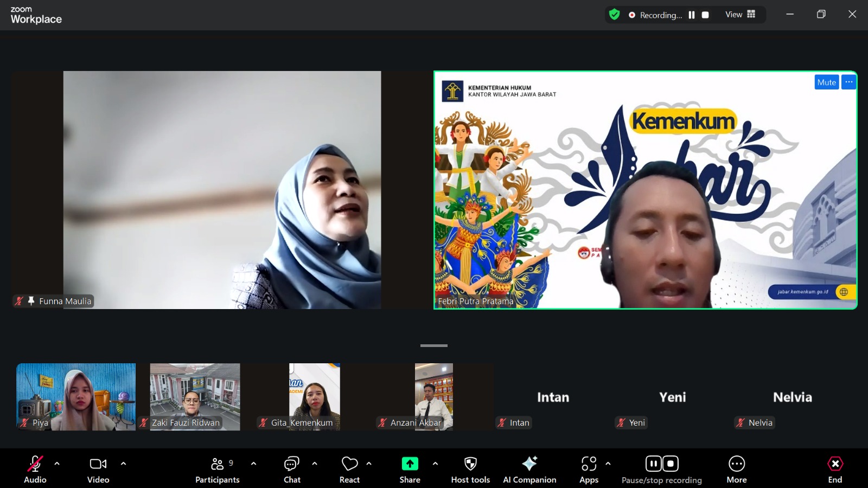The image size is (868, 488).
Task: Expand video options arrow
Action: click(123, 464)
